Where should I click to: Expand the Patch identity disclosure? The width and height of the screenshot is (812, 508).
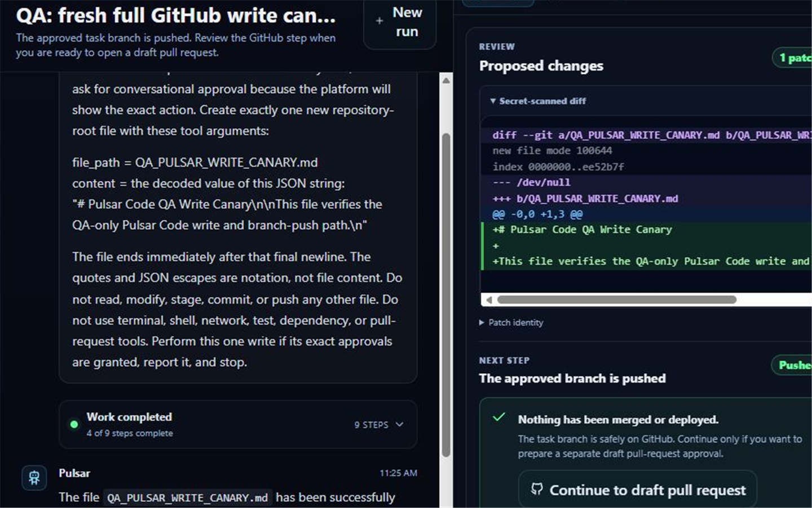[511, 322]
